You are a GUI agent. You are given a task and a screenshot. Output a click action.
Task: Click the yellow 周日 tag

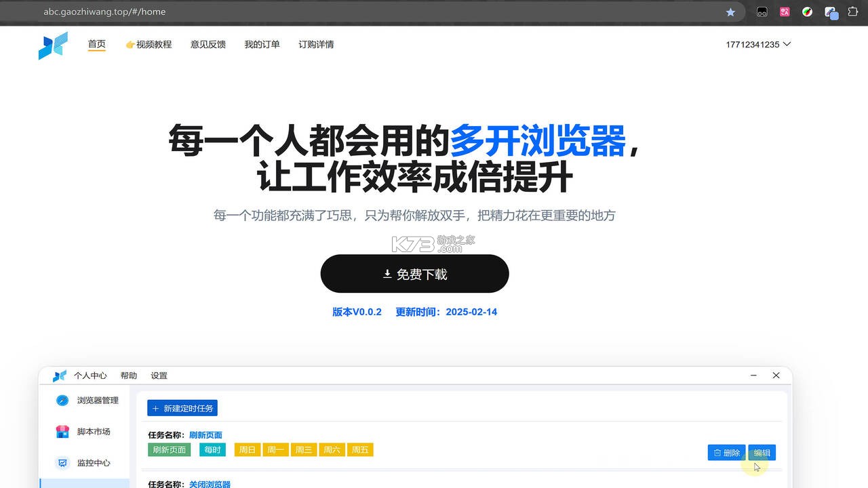pos(248,450)
